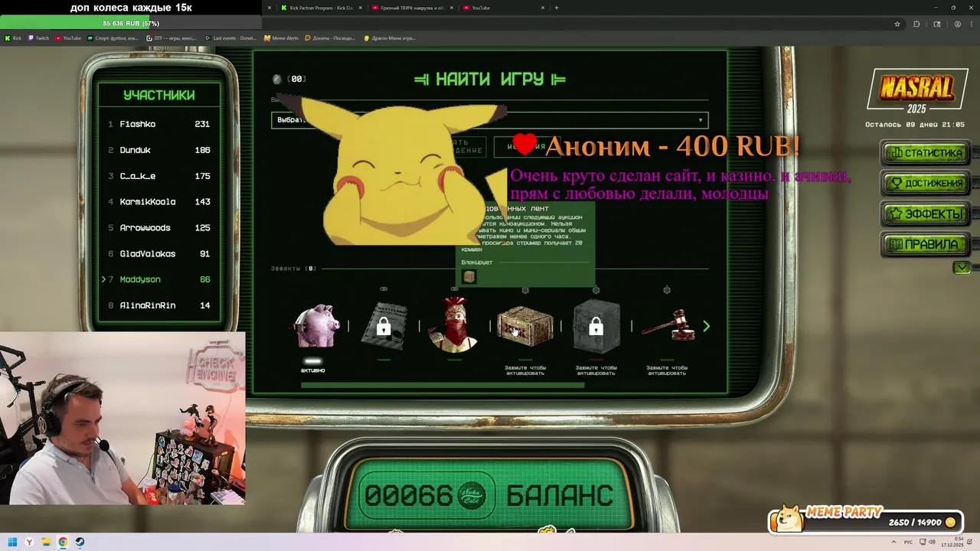Click the blocked crate icon in tooltip
980x551 pixels.
pos(469,277)
